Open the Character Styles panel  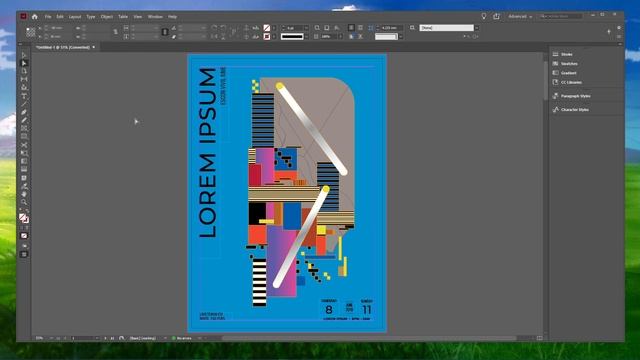click(x=575, y=110)
